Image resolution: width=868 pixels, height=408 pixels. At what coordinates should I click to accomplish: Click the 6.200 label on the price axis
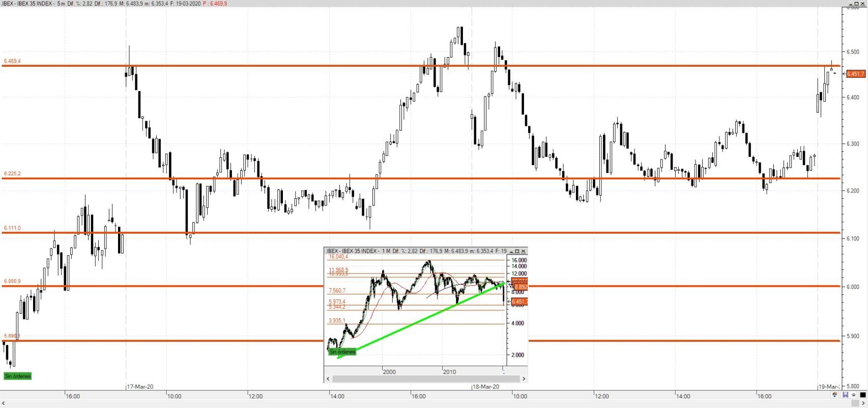pyautogui.click(x=853, y=191)
